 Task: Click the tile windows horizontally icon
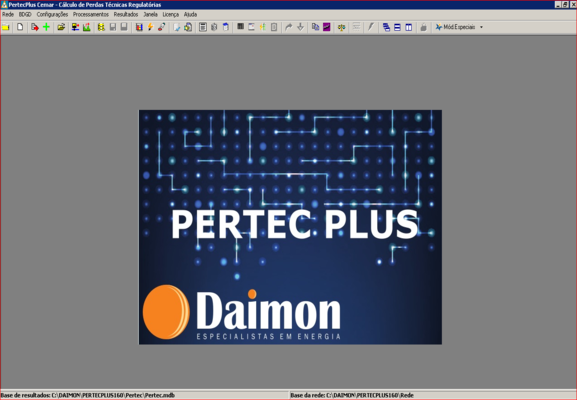pos(397,27)
